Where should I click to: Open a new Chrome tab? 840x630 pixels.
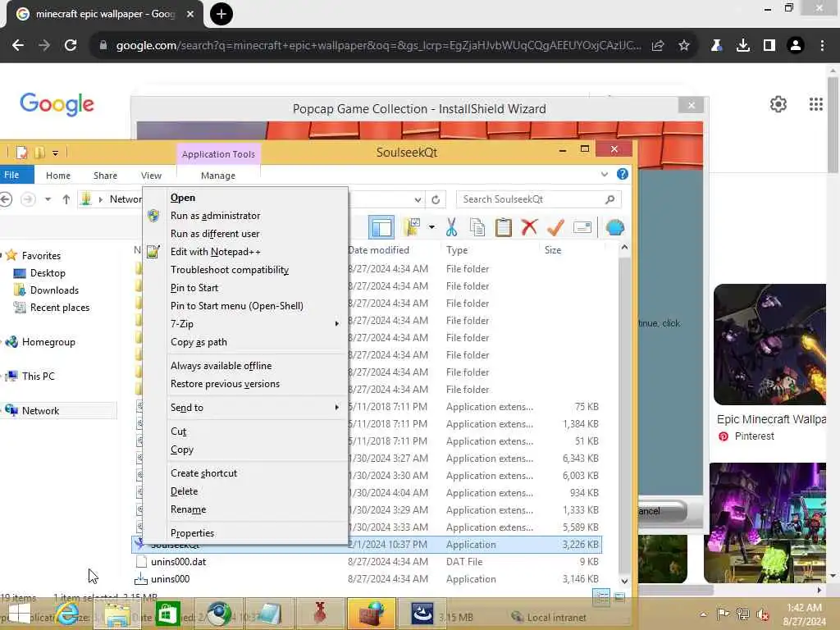click(221, 14)
